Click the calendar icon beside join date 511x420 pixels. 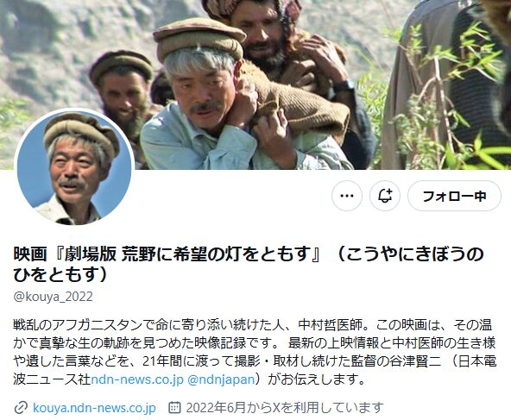tap(174, 407)
